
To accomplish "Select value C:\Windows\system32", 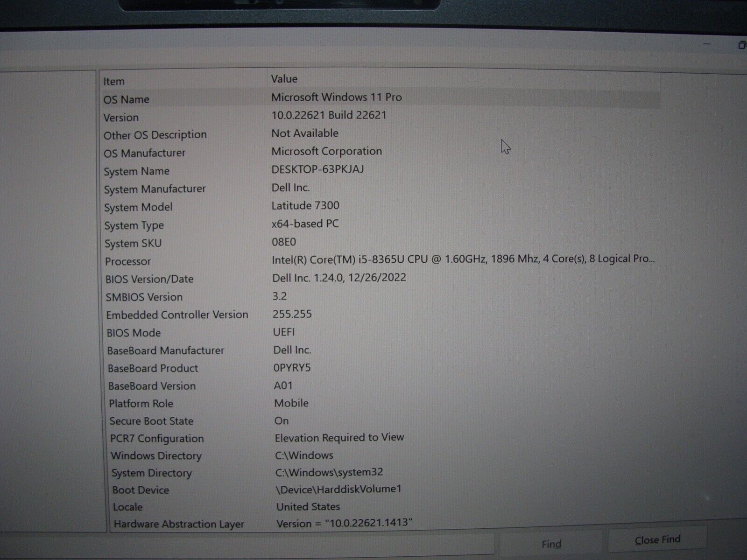I will point(329,472).
